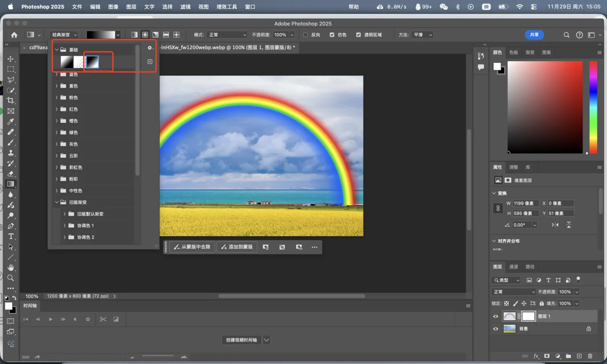Pick the Hand tool
Viewport: 607px width, 364px height.
tap(11, 267)
